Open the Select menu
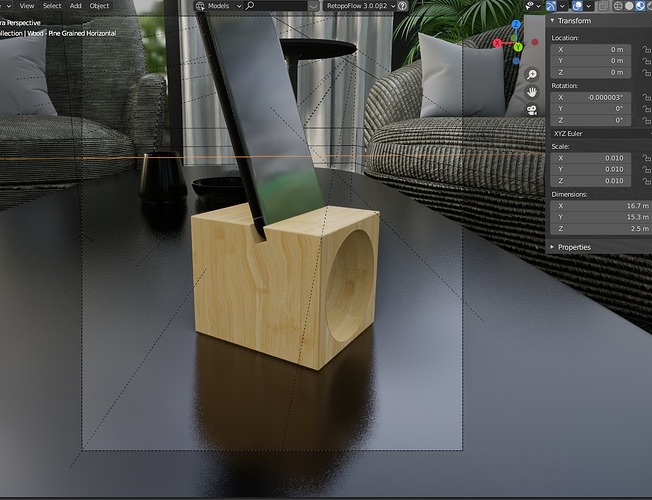The width and height of the screenshot is (652, 500). pos(52,6)
